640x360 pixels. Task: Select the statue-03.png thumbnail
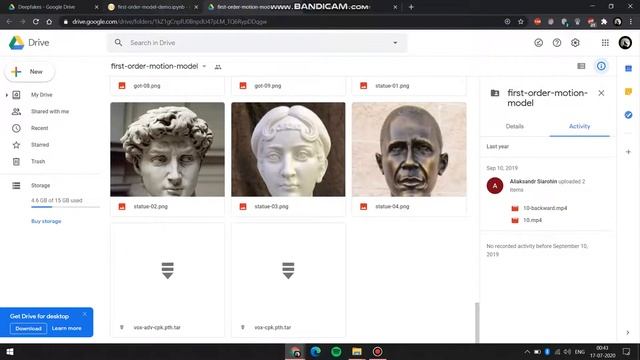point(288,149)
